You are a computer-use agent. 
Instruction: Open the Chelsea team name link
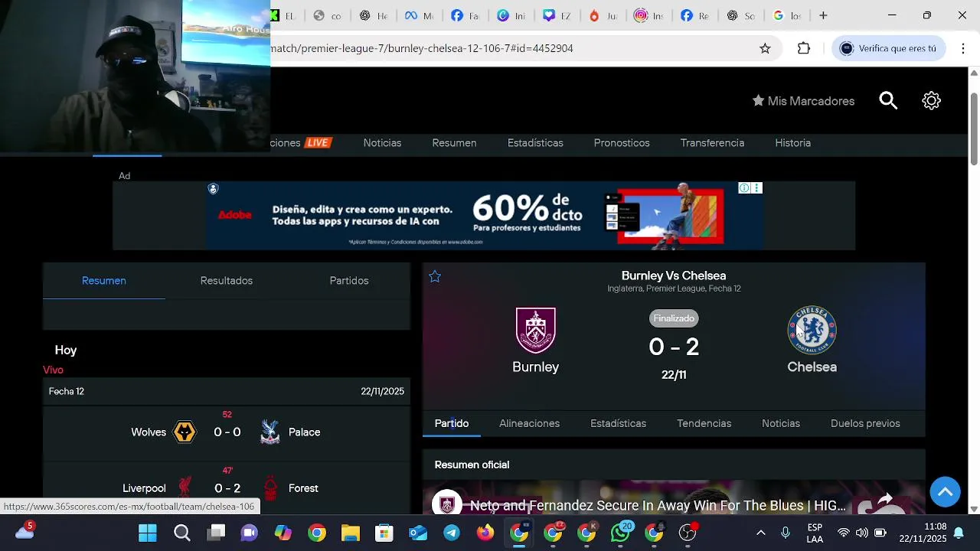pos(812,367)
